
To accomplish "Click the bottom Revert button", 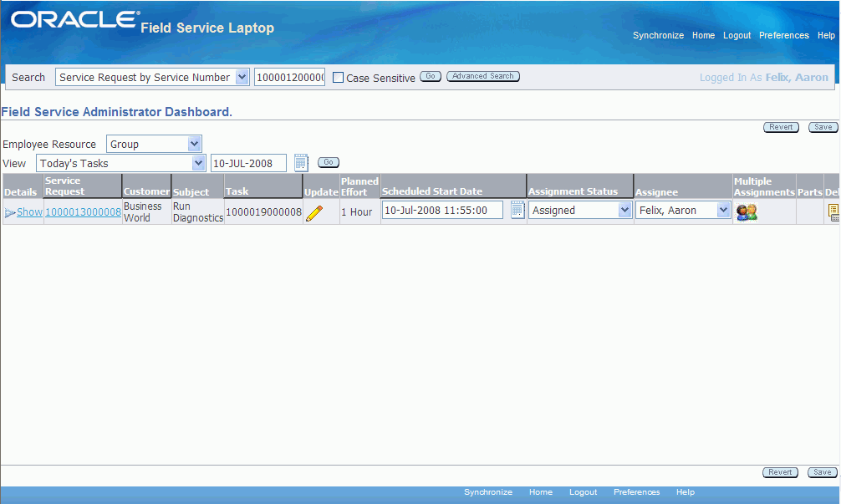I will pyautogui.click(x=781, y=472).
